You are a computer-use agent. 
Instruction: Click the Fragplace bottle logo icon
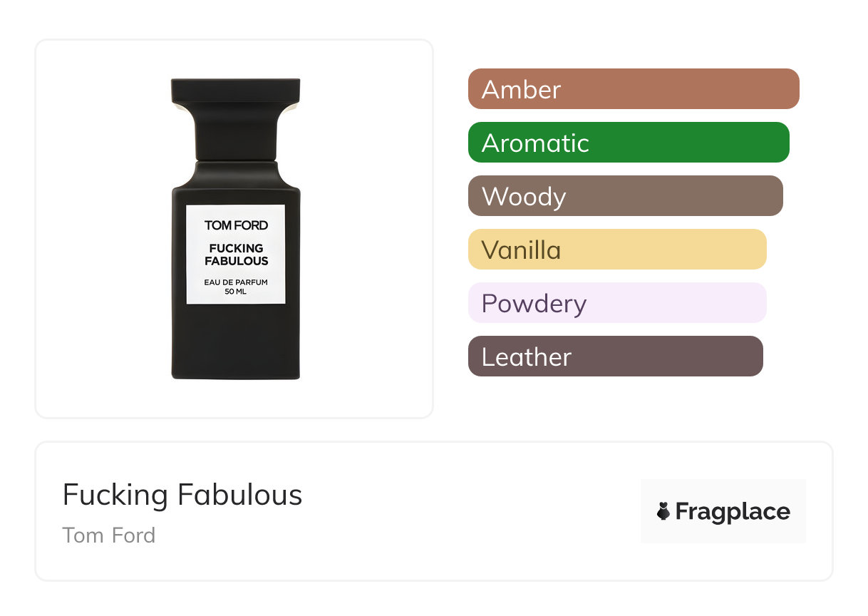click(663, 511)
